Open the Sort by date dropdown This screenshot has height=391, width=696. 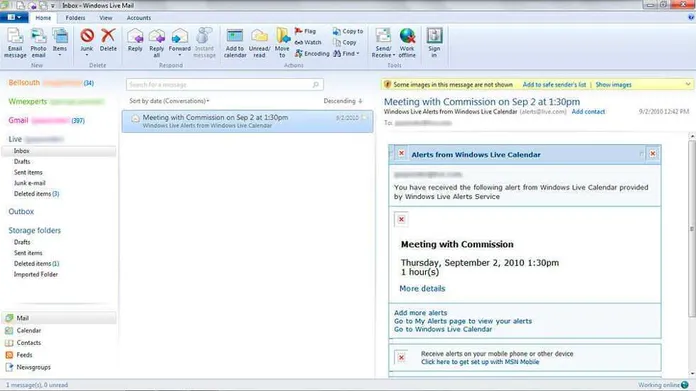169,101
